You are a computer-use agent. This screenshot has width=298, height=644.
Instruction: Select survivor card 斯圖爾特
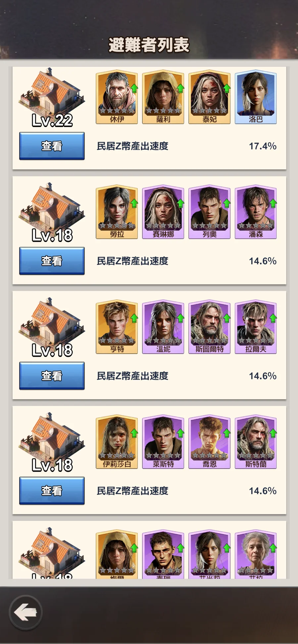tap(209, 327)
